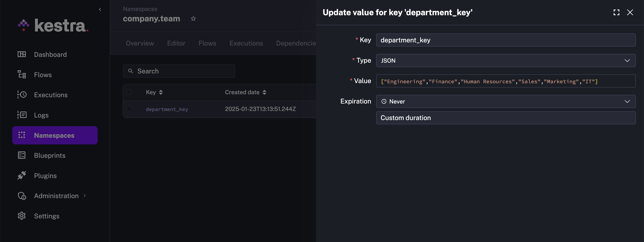The image size is (644, 242).
Task: Click the Dashboard icon in sidebar
Action: tap(22, 54)
